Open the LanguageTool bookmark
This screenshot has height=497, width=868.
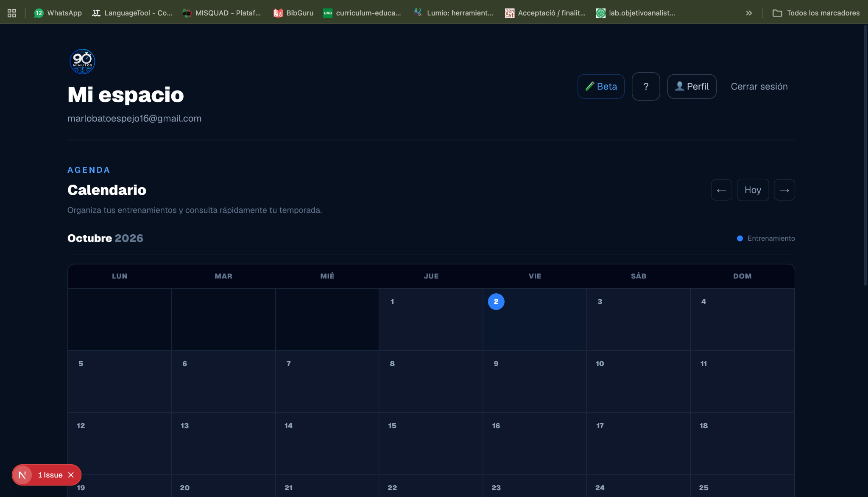[x=132, y=13]
